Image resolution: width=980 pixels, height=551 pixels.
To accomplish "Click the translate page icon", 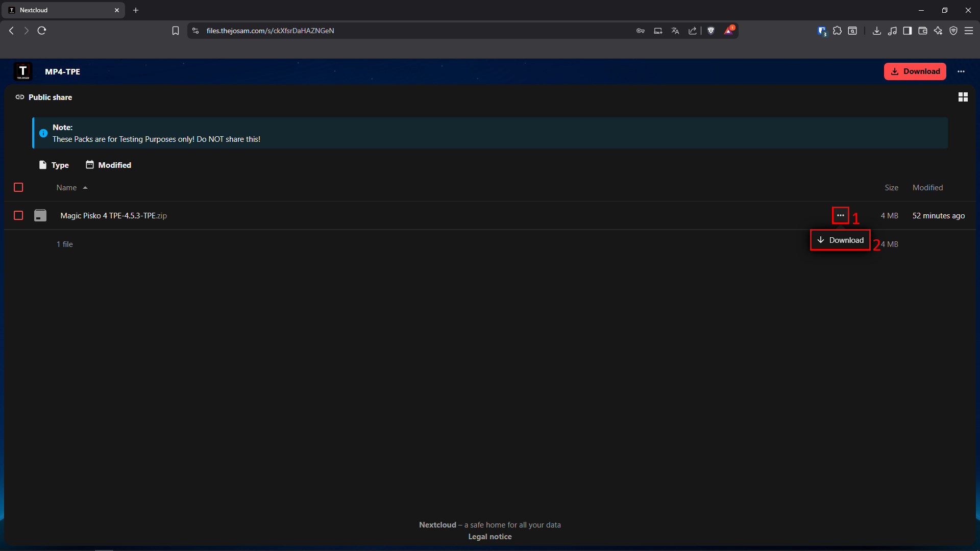I will pos(675,31).
